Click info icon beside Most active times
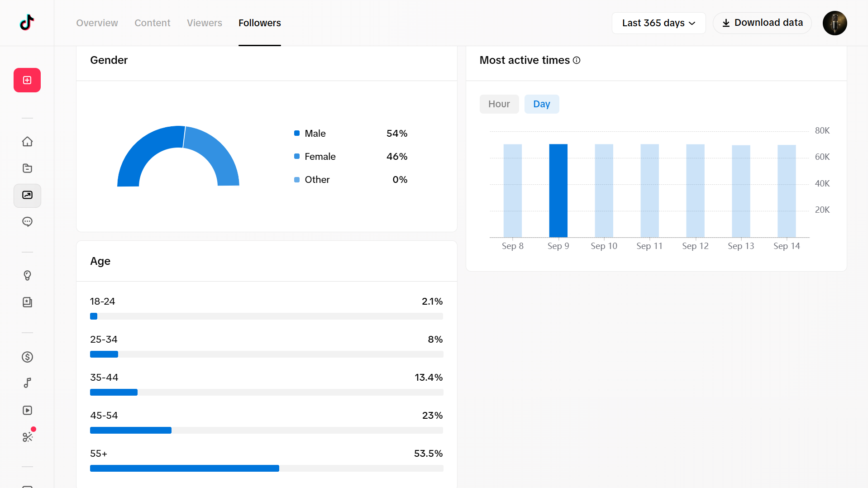868x488 pixels. (x=577, y=60)
